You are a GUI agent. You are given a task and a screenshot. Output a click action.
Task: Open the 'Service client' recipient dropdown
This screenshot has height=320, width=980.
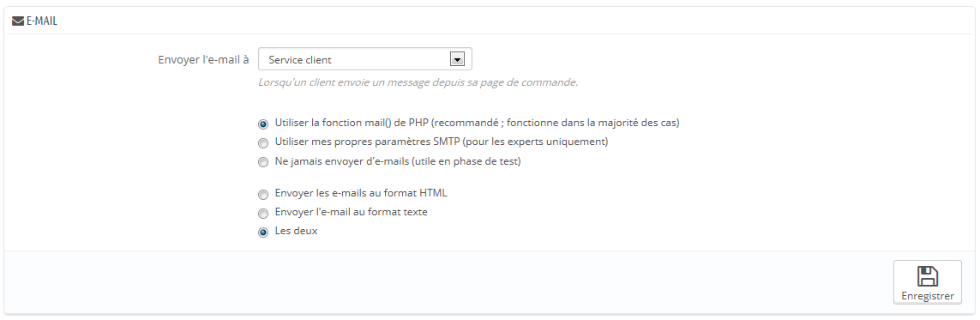365,59
